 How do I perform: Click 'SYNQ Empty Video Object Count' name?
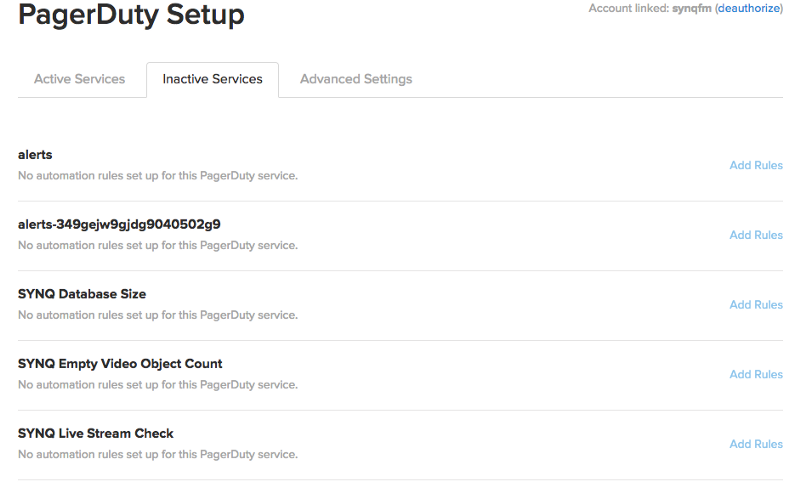(x=120, y=364)
